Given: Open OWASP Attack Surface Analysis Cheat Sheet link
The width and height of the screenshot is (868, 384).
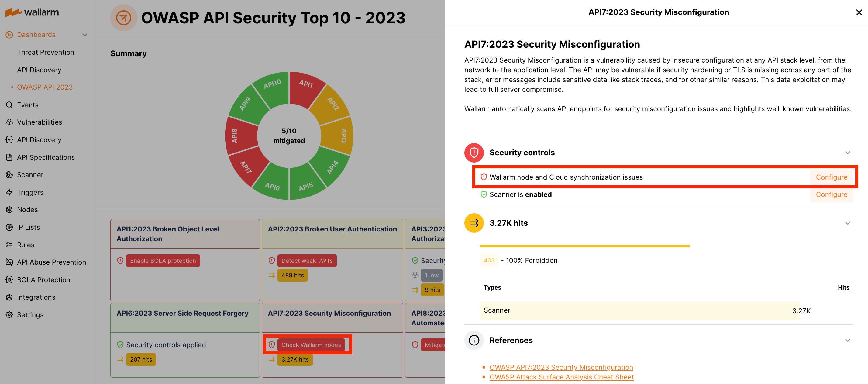Looking at the screenshot, I should (561, 377).
